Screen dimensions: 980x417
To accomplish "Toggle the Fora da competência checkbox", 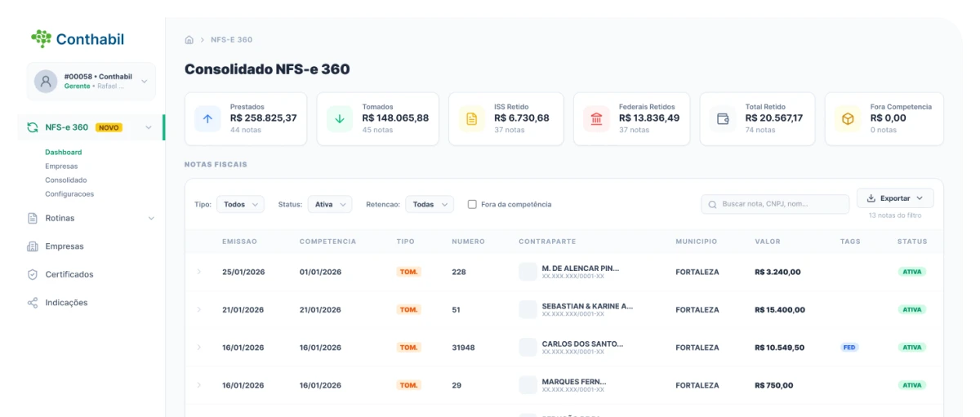I will click(472, 204).
